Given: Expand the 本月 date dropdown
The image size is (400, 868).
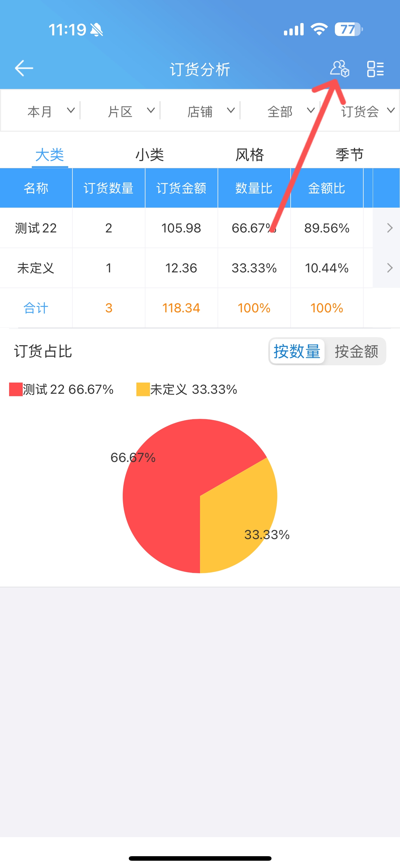Looking at the screenshot, I should (x=51, y=111).
